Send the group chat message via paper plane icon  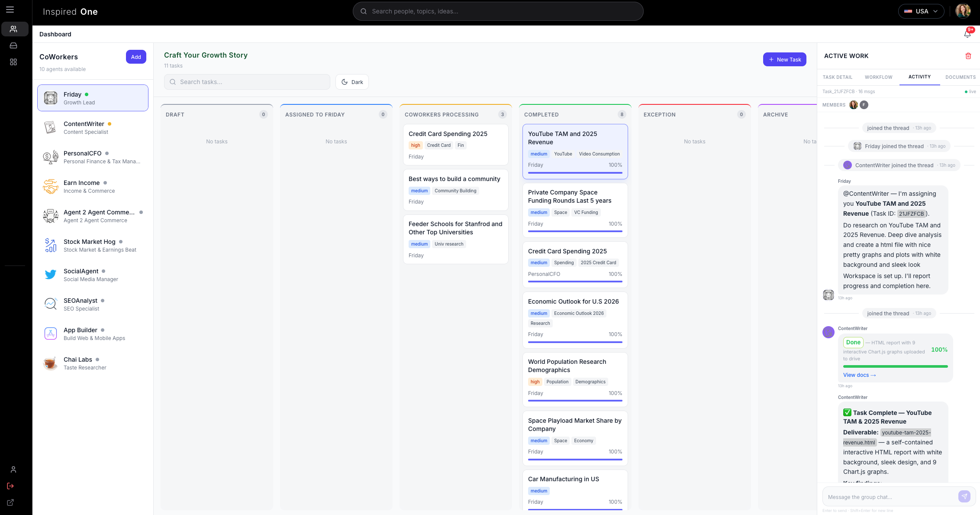(x=964, y=496)
